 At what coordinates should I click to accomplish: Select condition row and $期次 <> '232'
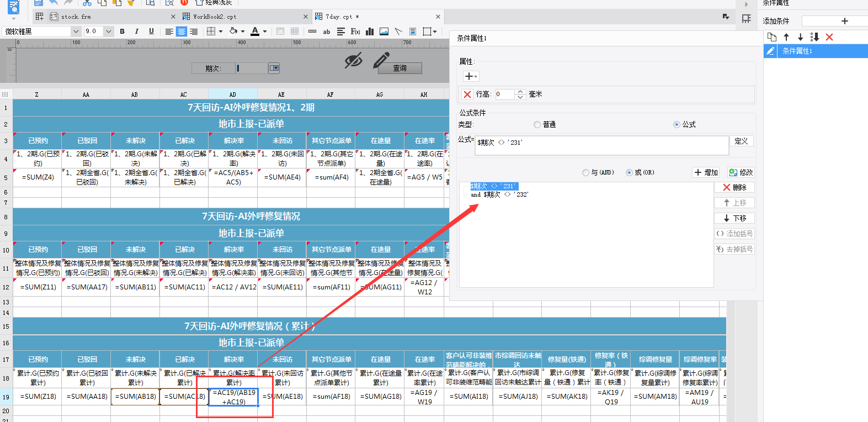pos(499,194)
